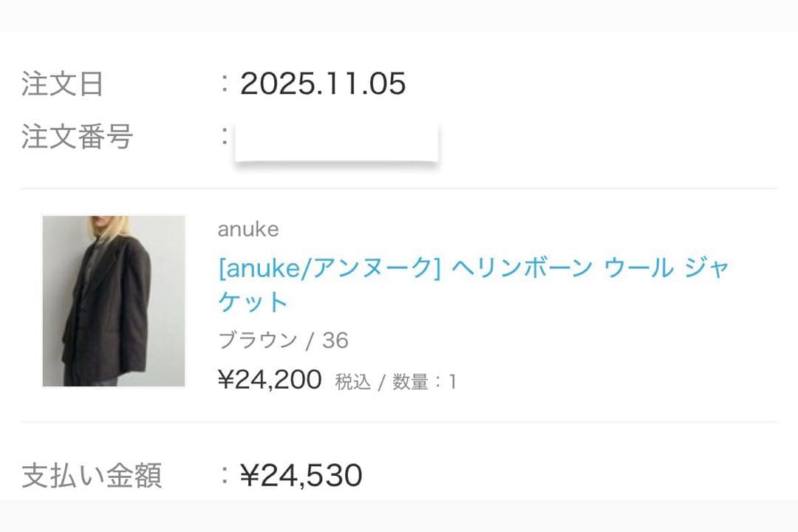Click the colon separator after 注文日
798x532 pixels.
click(222, 84)
